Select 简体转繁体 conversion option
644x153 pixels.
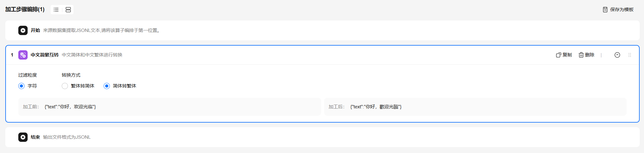coord(107,86)
